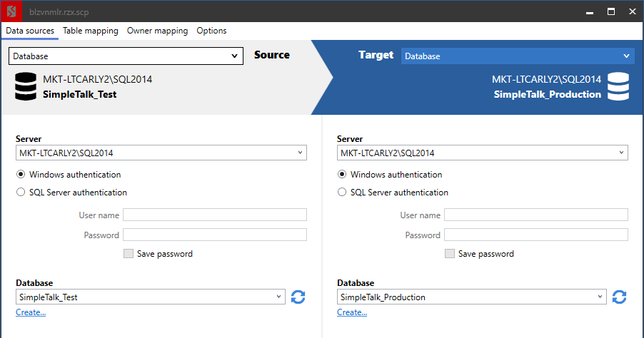The height and width of the screenshot is (338, 644).
Task: Open the Source type Database dropdown
Action: (x=126, y=56)
